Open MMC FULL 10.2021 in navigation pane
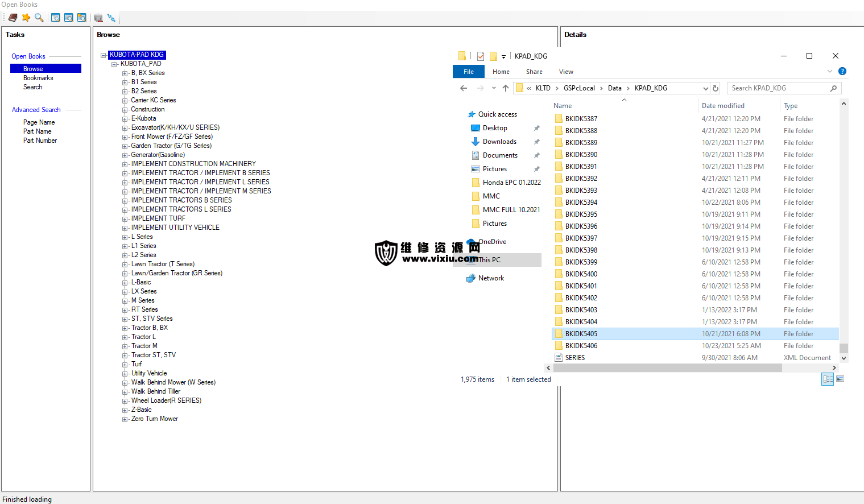This screenshot has height=504, width=864. click(x=511, y=210)
